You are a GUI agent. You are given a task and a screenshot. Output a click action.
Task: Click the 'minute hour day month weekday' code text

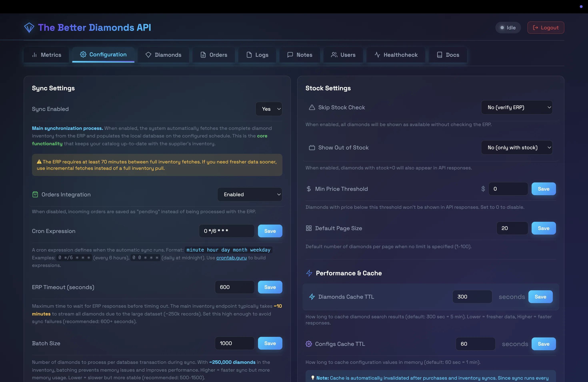point(228,250)
